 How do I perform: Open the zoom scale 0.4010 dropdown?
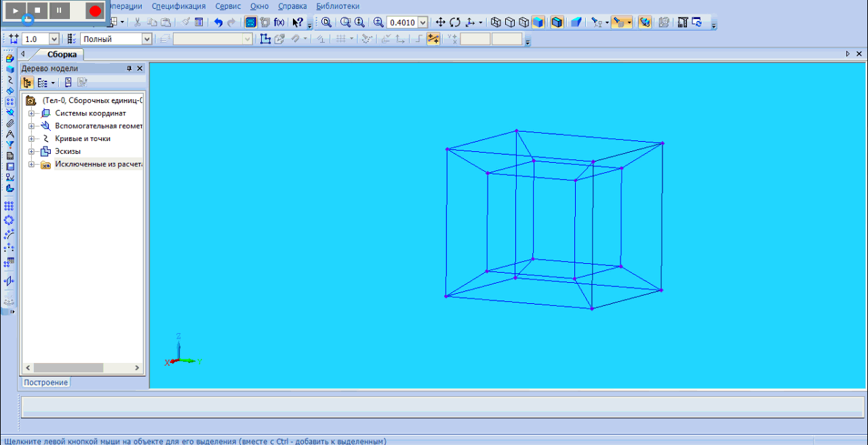423,22
